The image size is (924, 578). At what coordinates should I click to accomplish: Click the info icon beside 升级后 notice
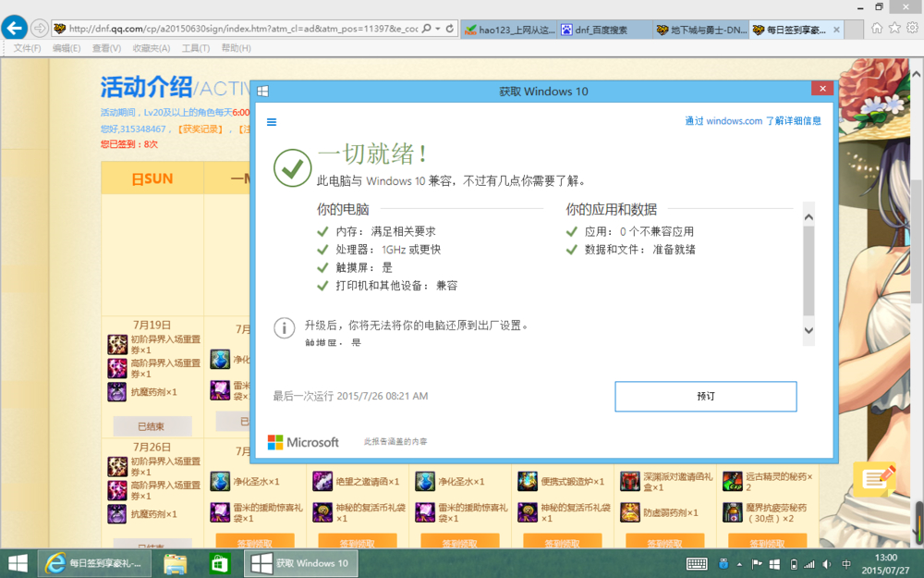tap(284, 328)
